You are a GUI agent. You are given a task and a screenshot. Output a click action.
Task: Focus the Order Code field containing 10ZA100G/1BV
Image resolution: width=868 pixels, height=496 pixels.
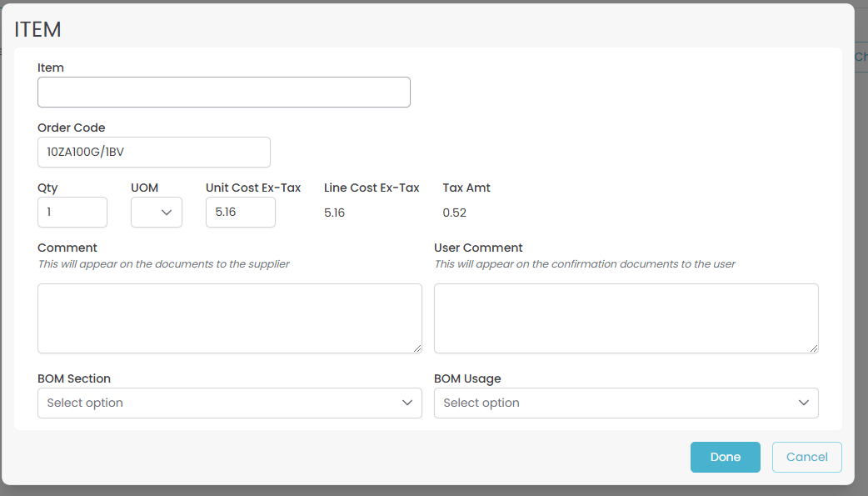(153, 153)
